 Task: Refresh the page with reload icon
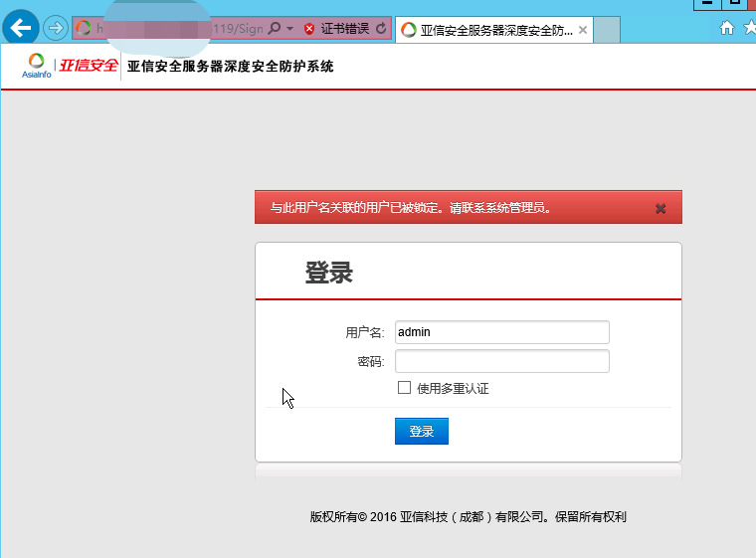[381, 29]
